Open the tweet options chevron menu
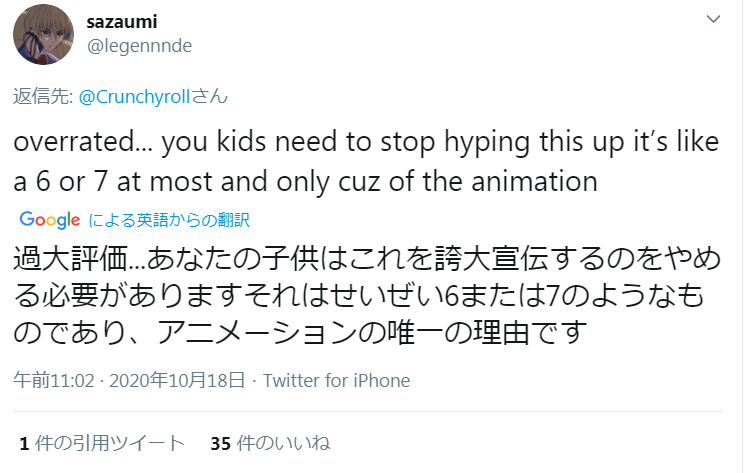This screenshot has width=744, height=473. (712, 20)
